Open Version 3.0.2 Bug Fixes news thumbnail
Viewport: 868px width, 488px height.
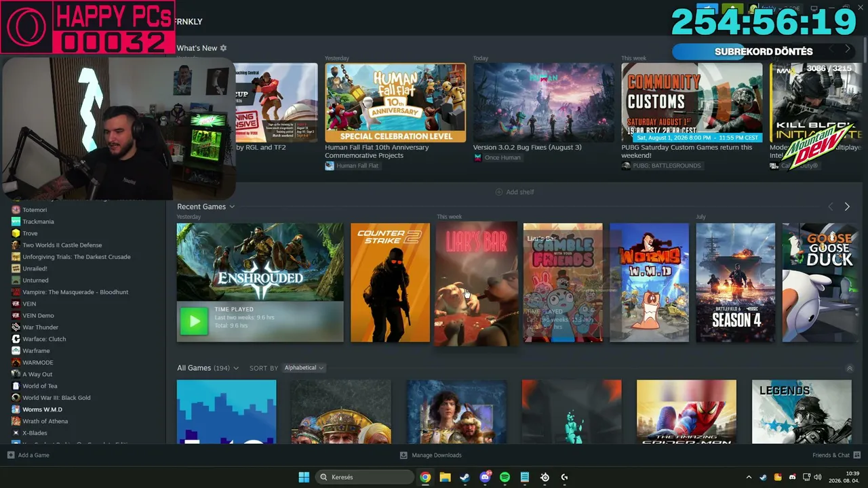coord(544,102)
